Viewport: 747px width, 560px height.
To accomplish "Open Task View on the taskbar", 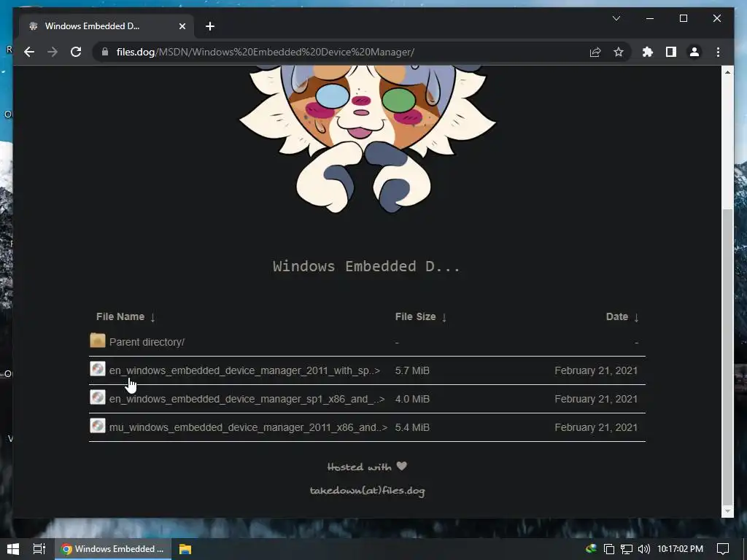I will tap(39, 549).
